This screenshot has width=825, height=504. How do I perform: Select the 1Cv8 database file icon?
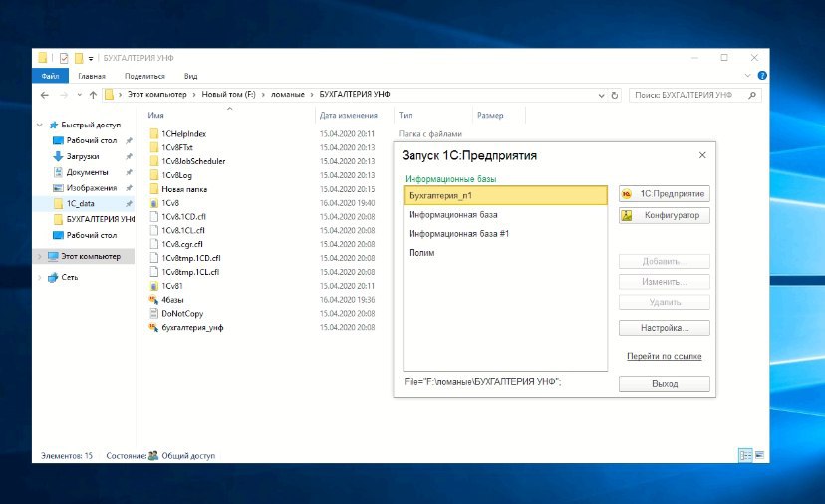point(153,203)
